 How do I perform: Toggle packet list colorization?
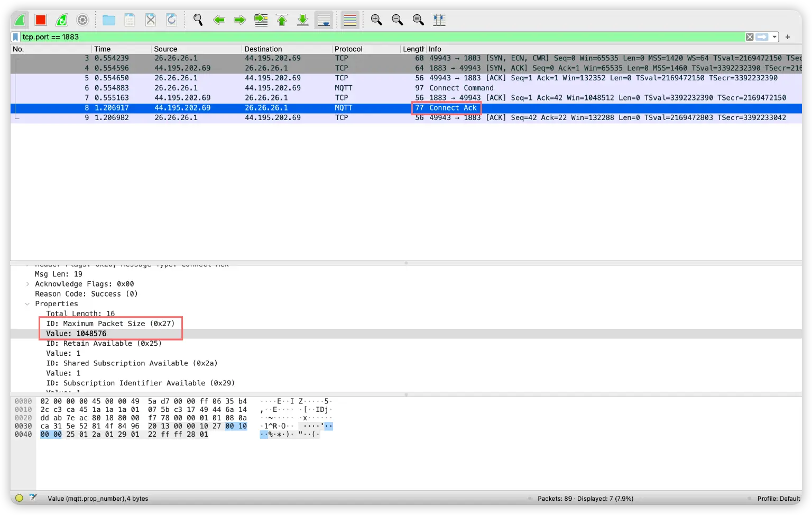tap(349, 20)
